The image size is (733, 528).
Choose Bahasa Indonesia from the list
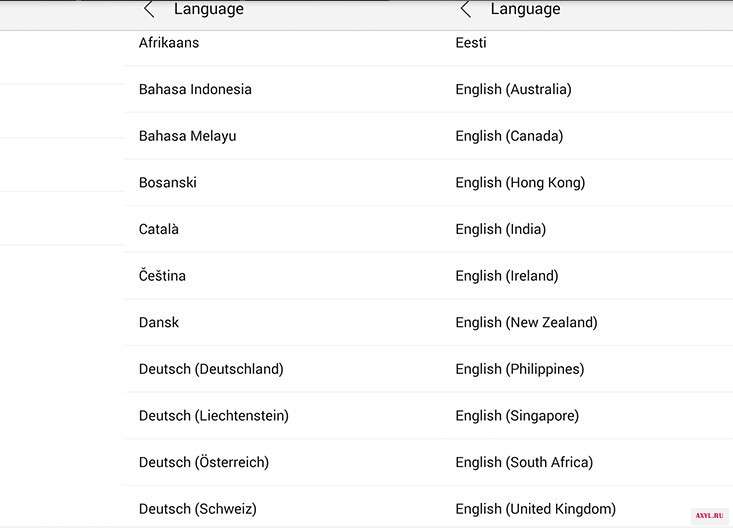click(x=195, y=89)
